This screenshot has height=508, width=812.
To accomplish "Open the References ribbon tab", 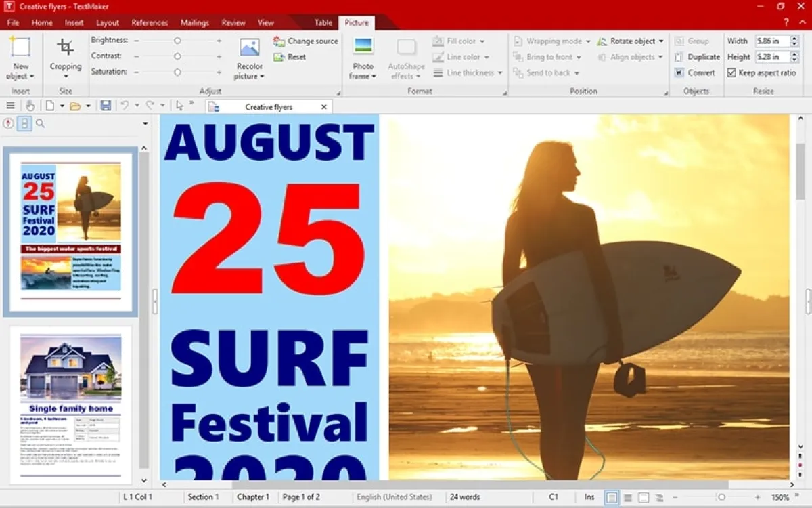I will [x=150, y=22].
